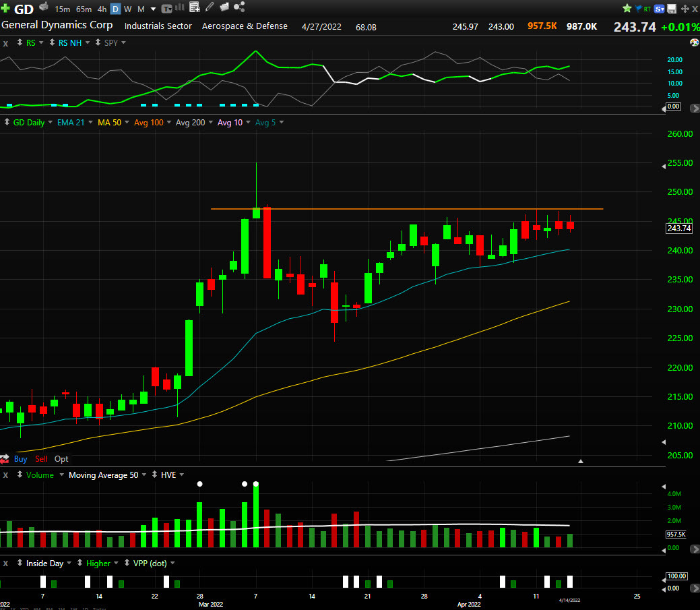Select the pencil drawing tool
Image resolution: width=700 pixels, height=610 pixels.
pyautogui.click(x=209, y=7)
